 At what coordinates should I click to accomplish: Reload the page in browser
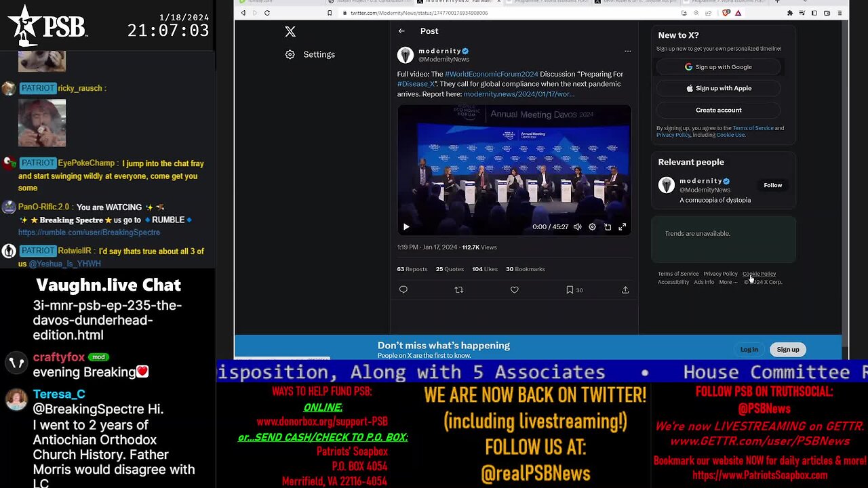tap(267, 13)
